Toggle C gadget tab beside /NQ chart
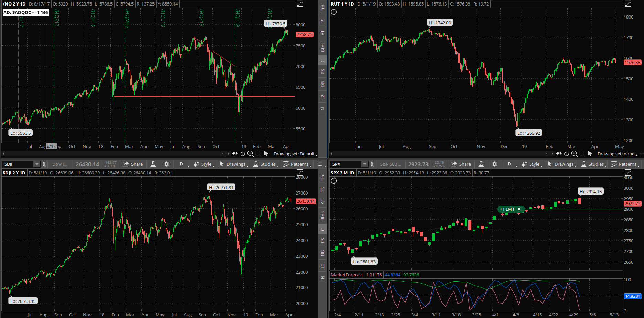 pos(323,61)
